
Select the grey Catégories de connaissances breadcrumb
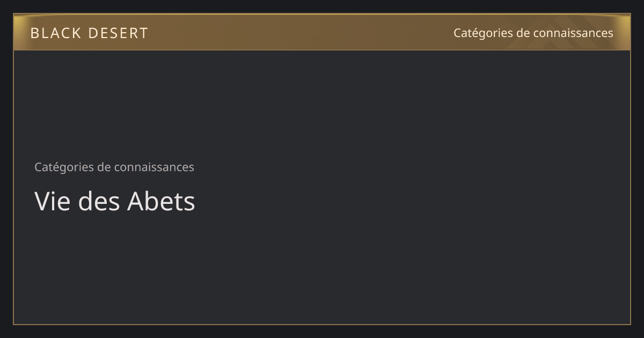click(114, 167)
